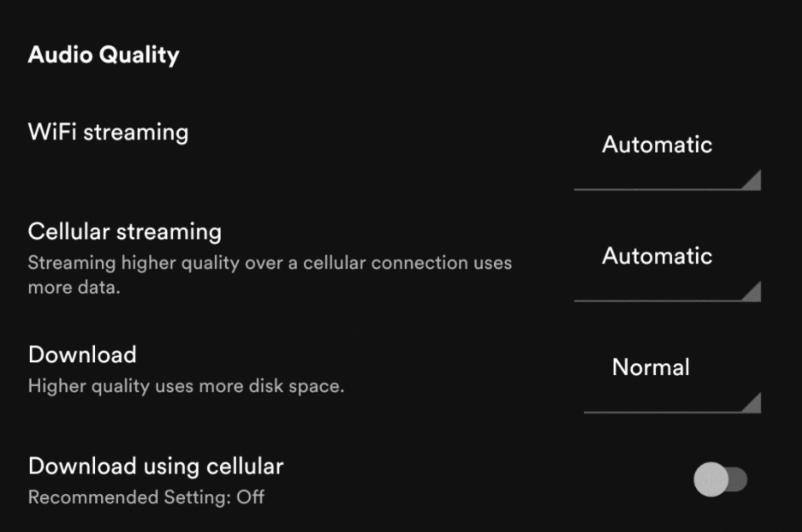
Task: Click the Normal value under Download
Action: (x=651, y=368)
